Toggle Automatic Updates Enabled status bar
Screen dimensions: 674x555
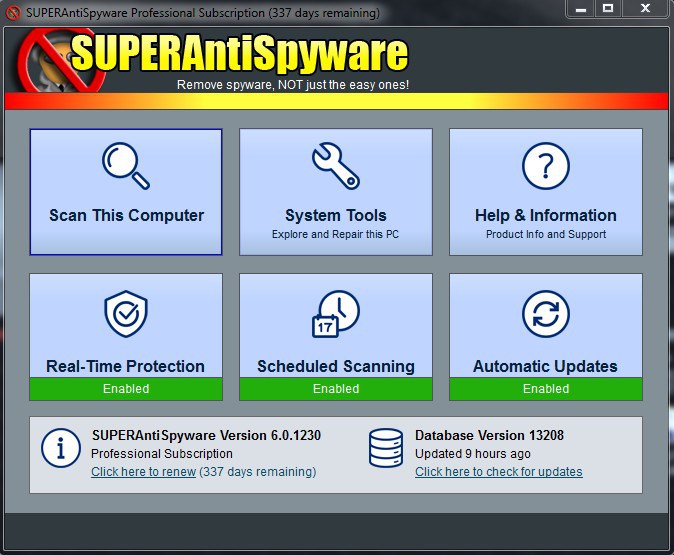coord(546,389)
